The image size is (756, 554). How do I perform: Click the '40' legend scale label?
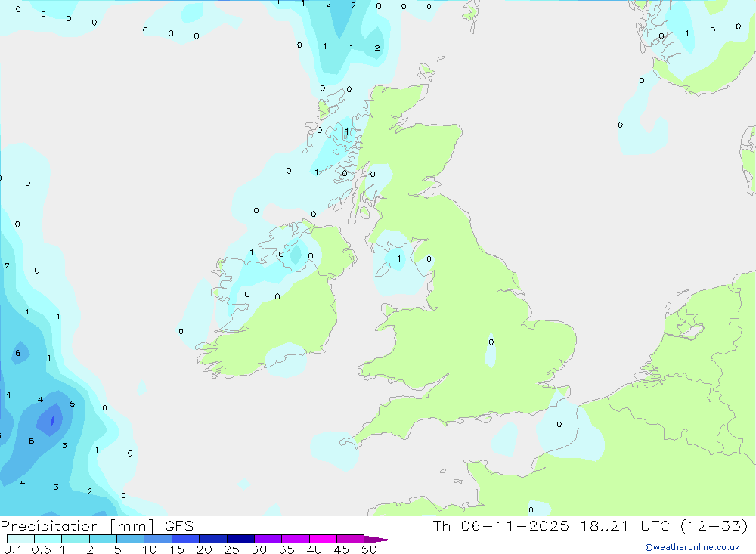(314, 549)
